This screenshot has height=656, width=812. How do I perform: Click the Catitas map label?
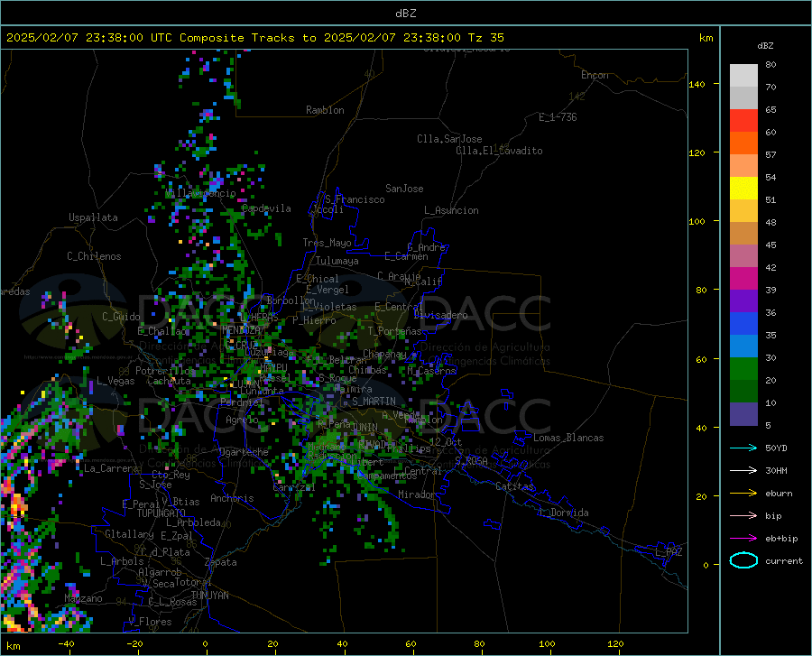pyautogui.click(x=514, y=486)
